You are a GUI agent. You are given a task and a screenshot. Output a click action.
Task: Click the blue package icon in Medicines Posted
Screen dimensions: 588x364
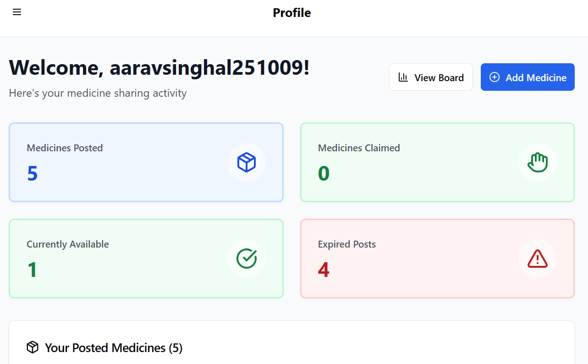click(x=247, y=162)
